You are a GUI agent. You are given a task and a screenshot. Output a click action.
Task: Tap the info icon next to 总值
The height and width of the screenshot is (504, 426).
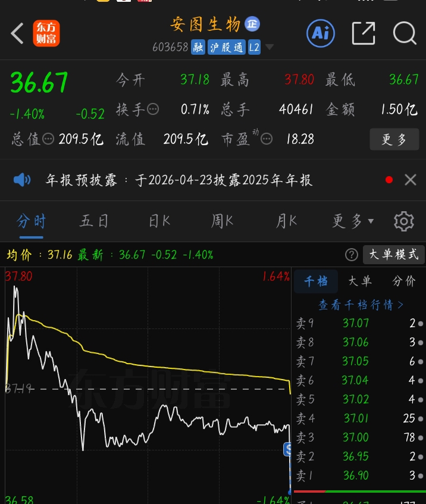48,139
